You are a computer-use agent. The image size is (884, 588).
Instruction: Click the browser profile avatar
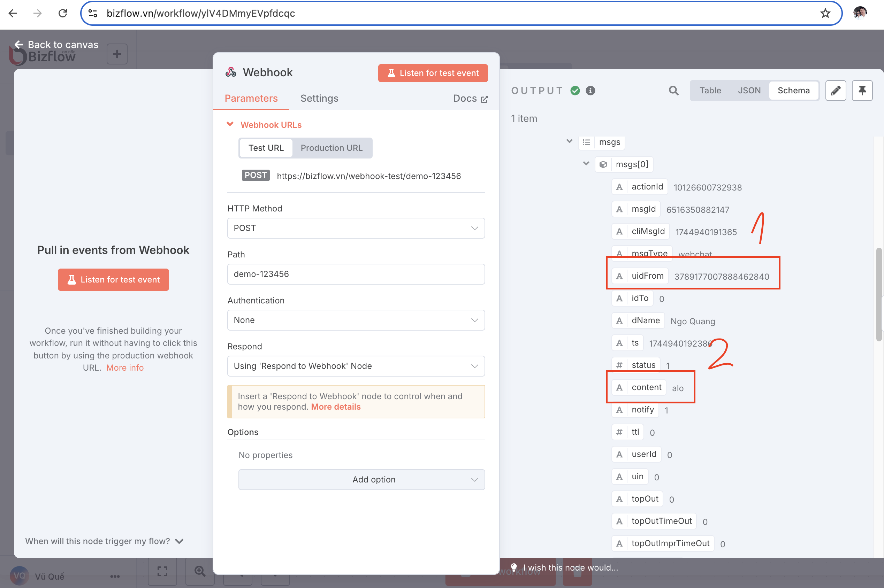860,14
